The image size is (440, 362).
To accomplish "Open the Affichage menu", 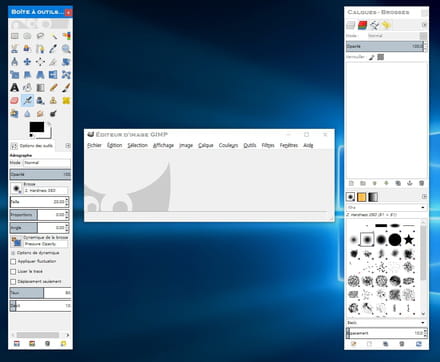I will coord(163,145).
